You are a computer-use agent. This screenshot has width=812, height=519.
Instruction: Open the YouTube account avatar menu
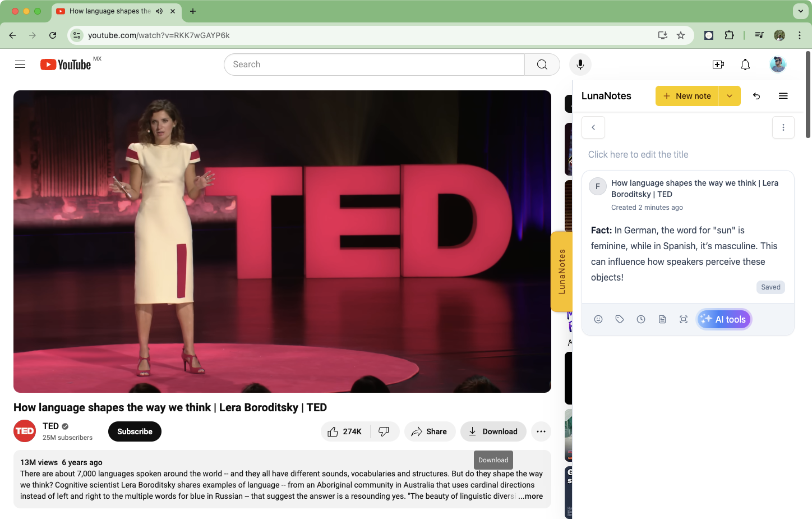pos(778,65)
